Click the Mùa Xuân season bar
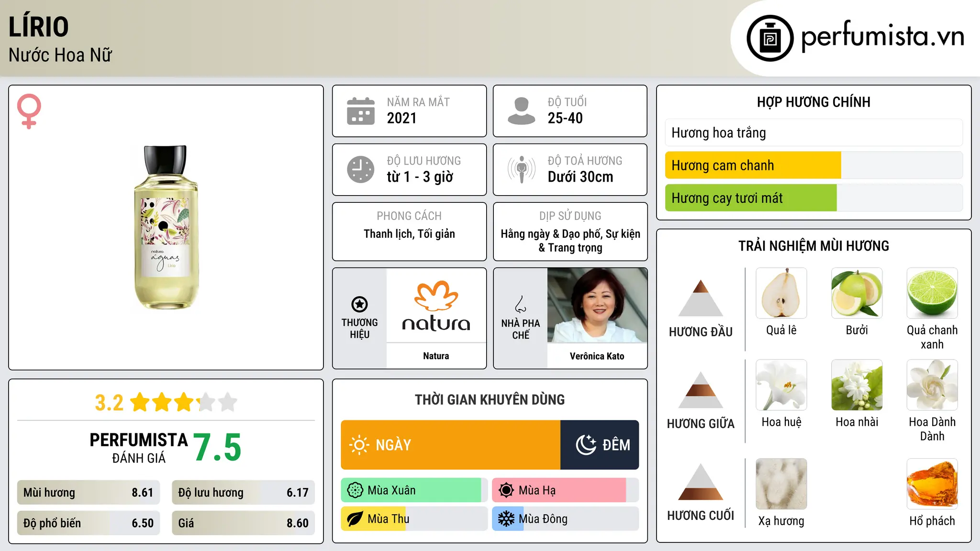This screenshot has height=551, width=980. pos(414,490)
